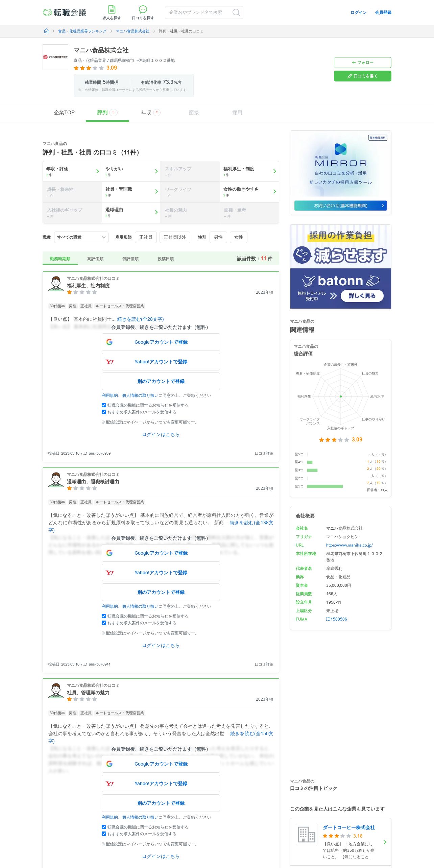Click 会員登録 link in header
The height and width of the screenshot is (868, 434).
[x=383, y=13]
